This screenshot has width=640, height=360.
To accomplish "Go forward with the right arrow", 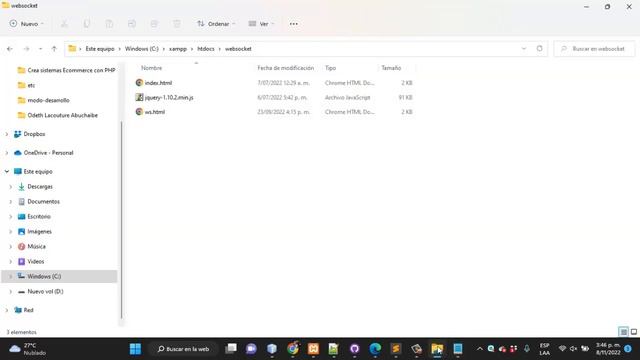I will point(27,49).
